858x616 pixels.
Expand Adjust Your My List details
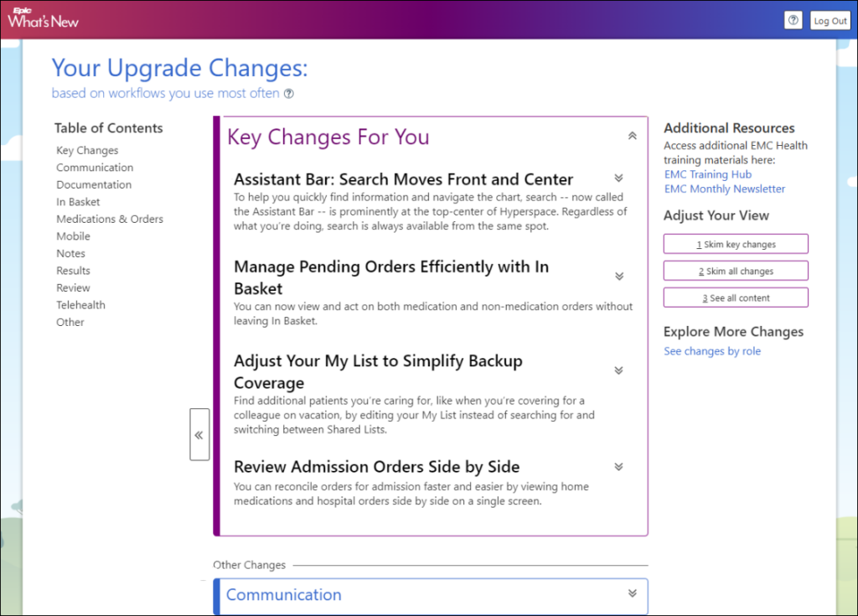point(618,370)
